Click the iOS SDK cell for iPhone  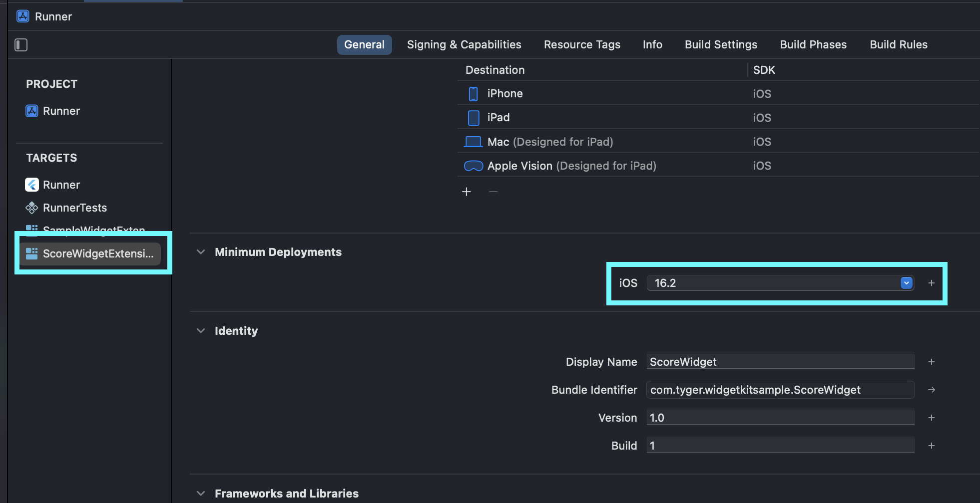(762, 94)
